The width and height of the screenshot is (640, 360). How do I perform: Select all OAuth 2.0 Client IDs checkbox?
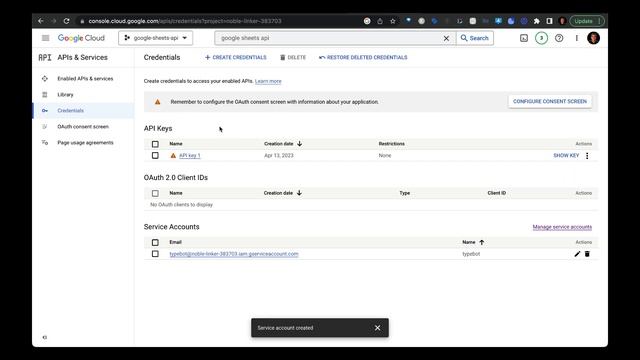point(155,193)
